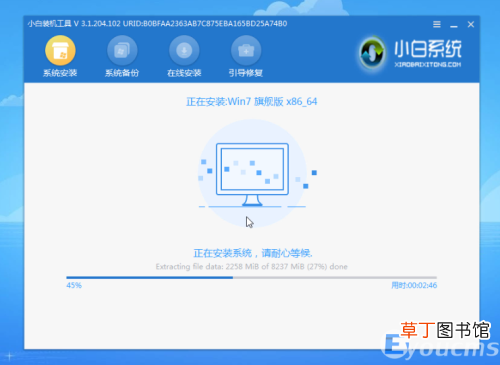Click the 用时:00:02:46 elapsed time text
This screenshot has height=365, width=500.
point(414,285)
